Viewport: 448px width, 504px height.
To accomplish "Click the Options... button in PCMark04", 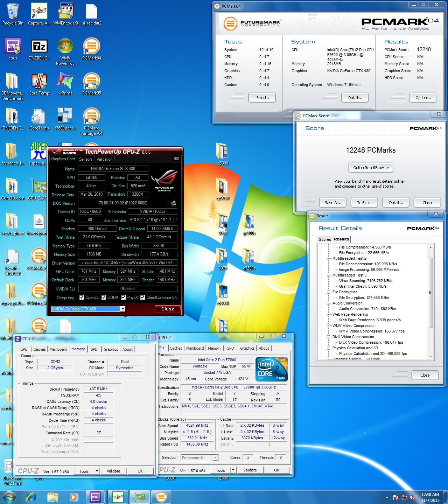I will [x=423, y=98].
